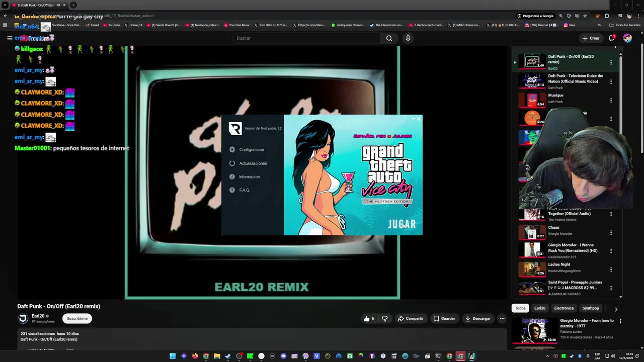The image size is (644, 362).
Task: Click the Crear button
Action: pyautogui.click(x=591, y=38)
